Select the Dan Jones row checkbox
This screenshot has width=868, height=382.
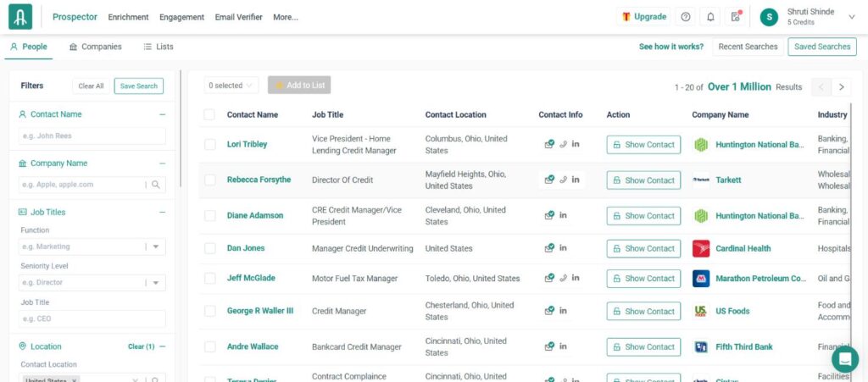[210, 248]
